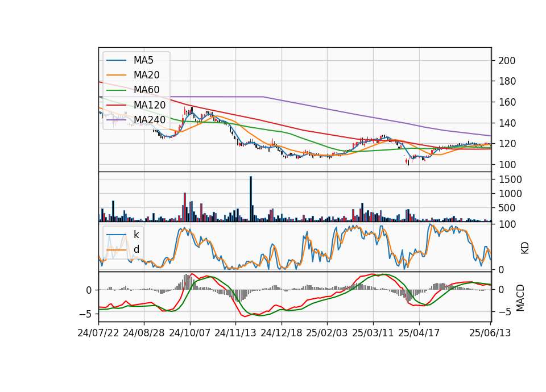546x392 pixels.
Task: Click the tallest volume spike bar
Action: click(251, 199)
